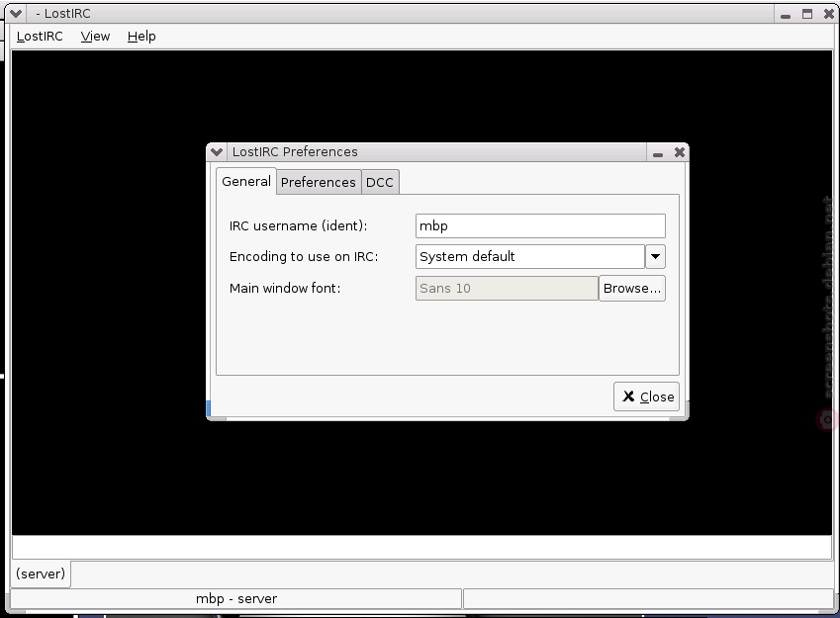
Task: Open the LostIRC menu
Action: click(40, 37)
